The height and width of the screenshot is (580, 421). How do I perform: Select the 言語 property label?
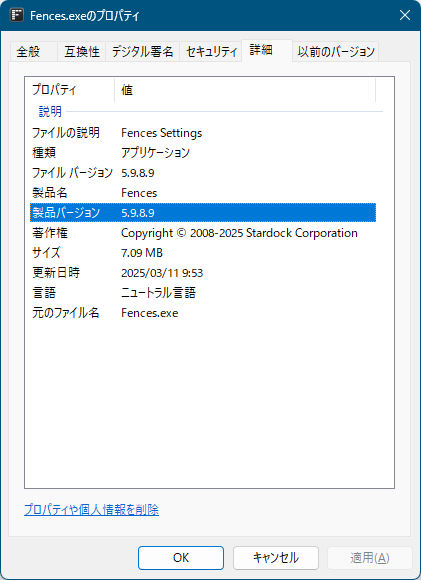click(44, 293)
